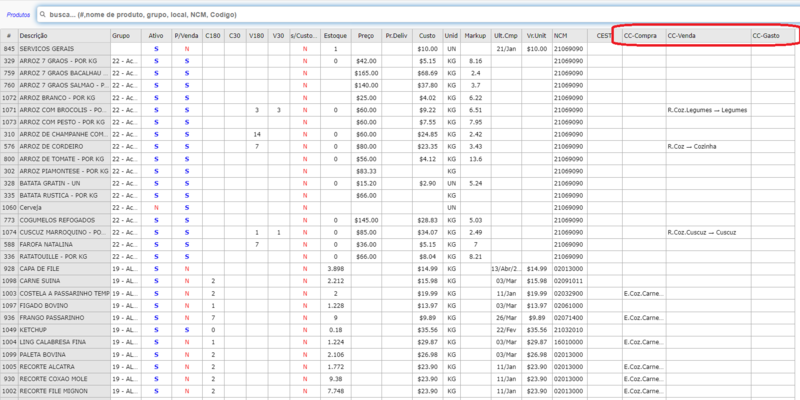This screenshot has height=400, width=800.
Task: Select the PALETA BOVINA product
Action: (x=64, y=355)
